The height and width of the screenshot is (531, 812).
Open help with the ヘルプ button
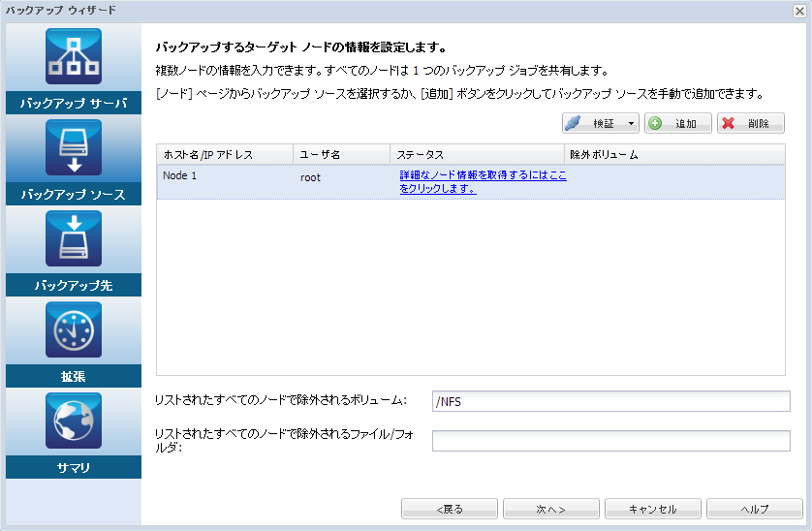coord(755,510)
